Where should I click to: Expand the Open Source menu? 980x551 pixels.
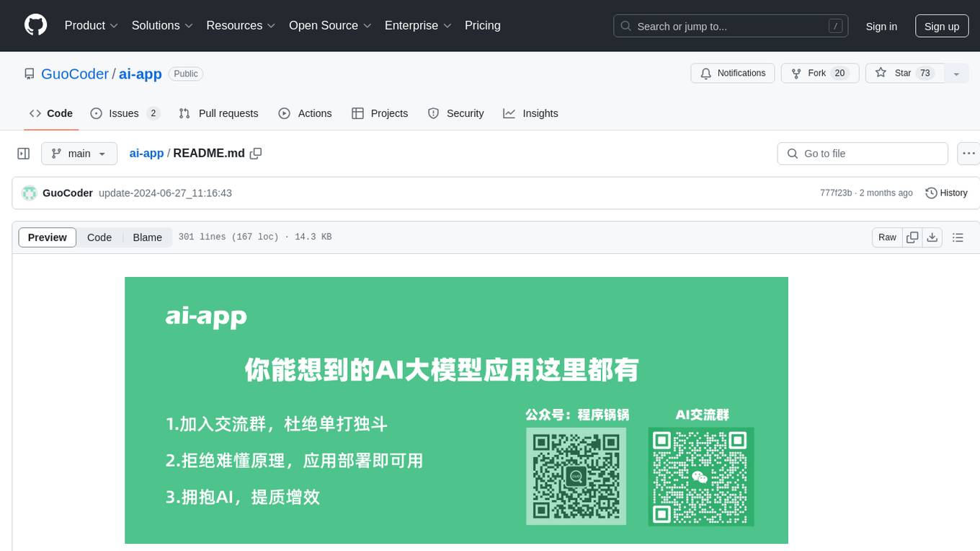(x=330, y=25)
